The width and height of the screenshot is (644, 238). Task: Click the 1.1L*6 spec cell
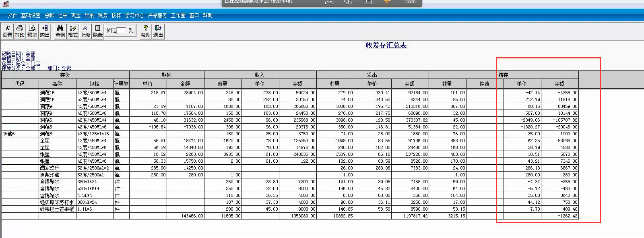95,209
